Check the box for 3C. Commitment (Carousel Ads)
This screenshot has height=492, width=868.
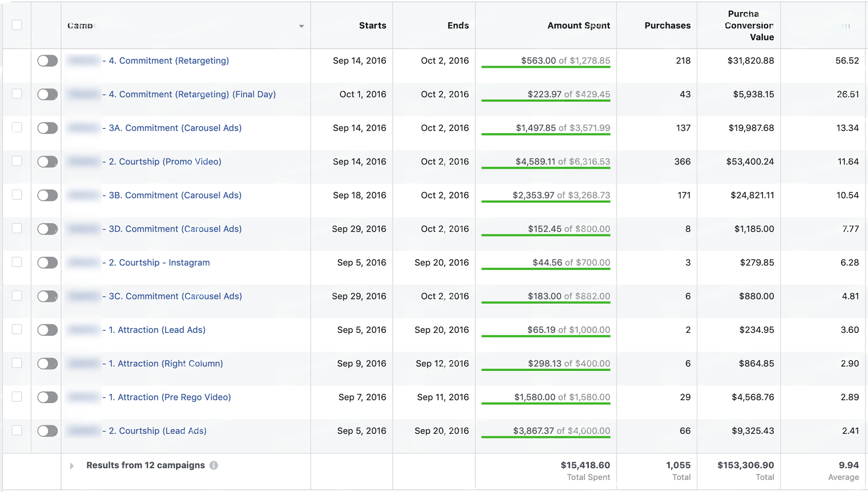point(17,296)
